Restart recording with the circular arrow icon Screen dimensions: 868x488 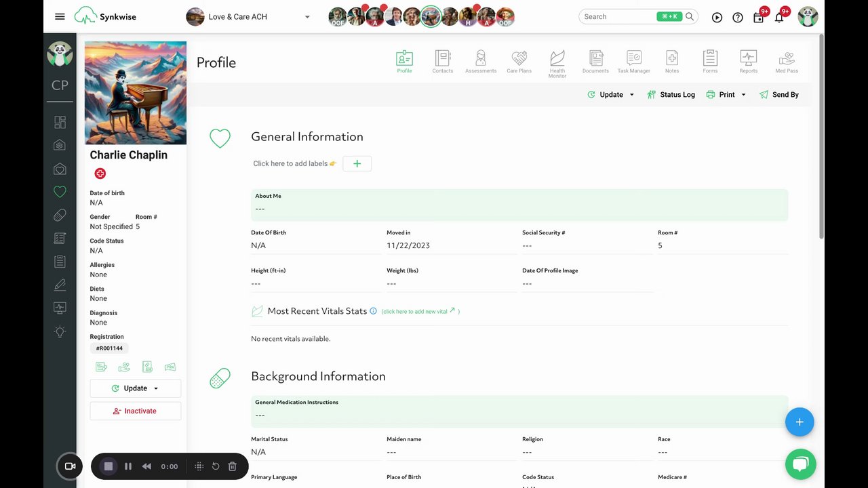click(216, 466)
